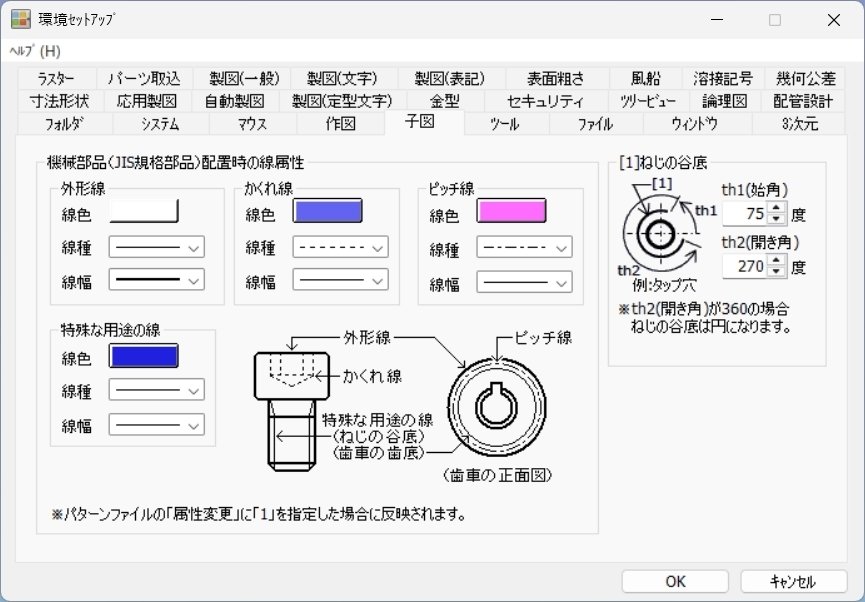The height and width of the screenshot is (602, 865).
Task: Expand the ピッチ線 線幅 dropdown
Action: coord(524,282)
